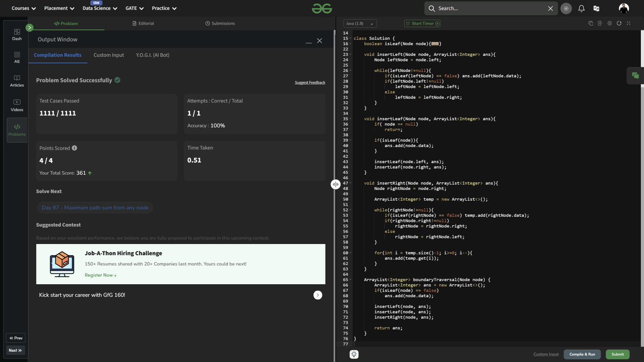Focus the Search input field
The height and width of the screenshot is (362, 644).
491,9
